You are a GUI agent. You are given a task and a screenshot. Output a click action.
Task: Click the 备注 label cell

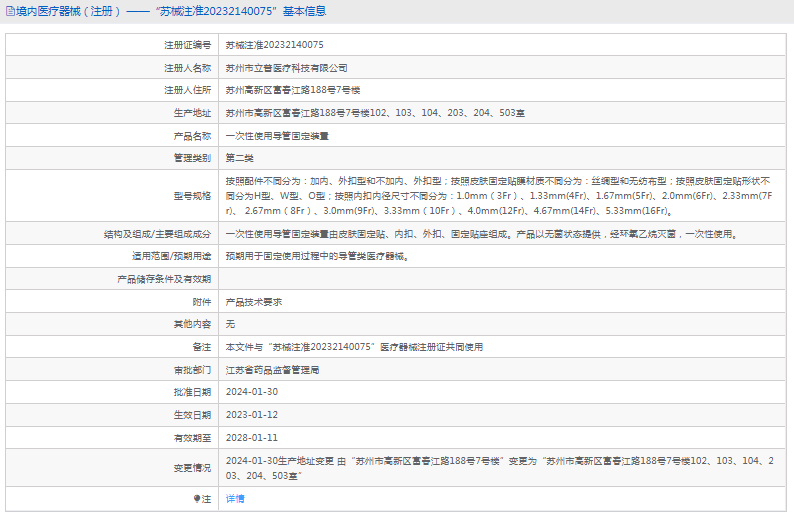click(112, 347)
